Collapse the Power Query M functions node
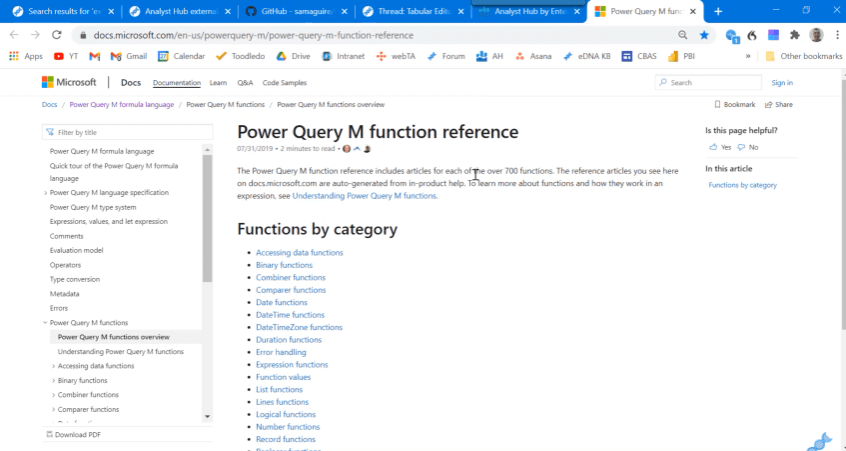Image resolution: width=846 pixels, height=451 pixels. click(x=45, y=323)
